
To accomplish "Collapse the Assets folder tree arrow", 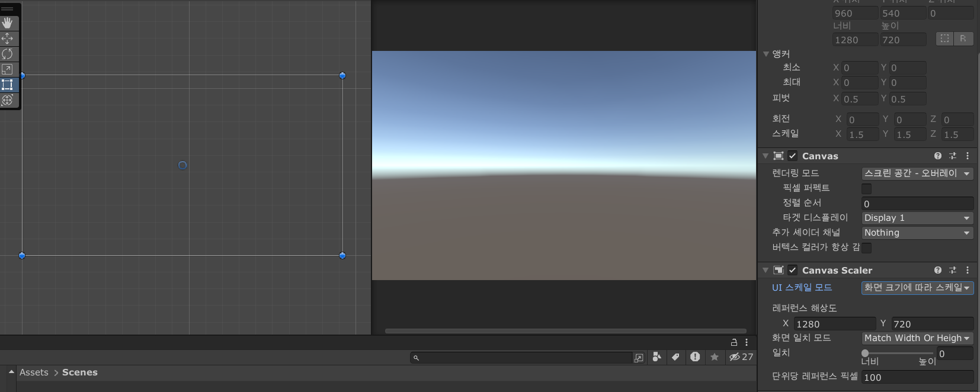I will [x=11, y=372].
